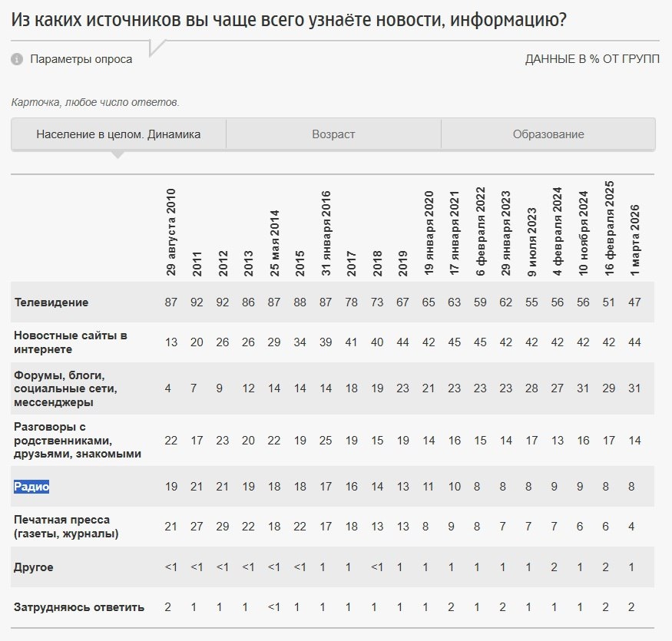Click Радио value 11 for 19 января 2020

(429, 487)
